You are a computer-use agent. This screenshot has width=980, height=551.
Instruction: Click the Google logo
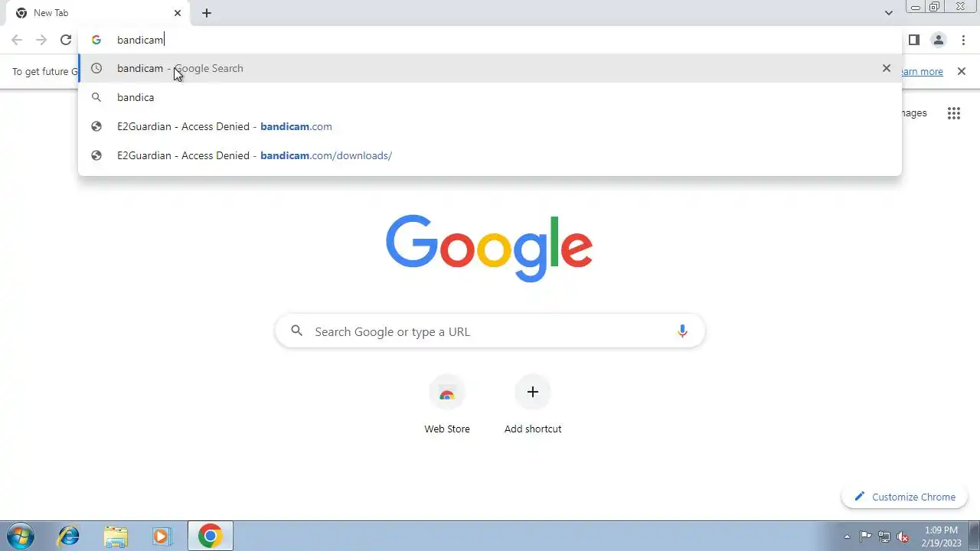click(489, 249)
